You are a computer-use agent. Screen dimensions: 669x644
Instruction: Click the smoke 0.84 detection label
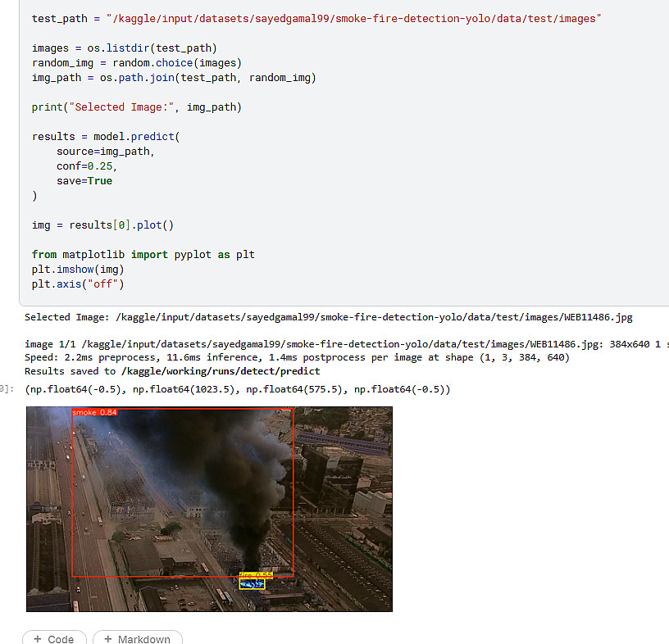point(94,412)
